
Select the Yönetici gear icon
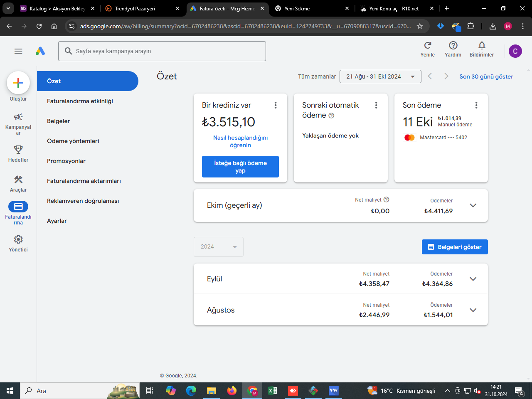[x=18, y=239]
